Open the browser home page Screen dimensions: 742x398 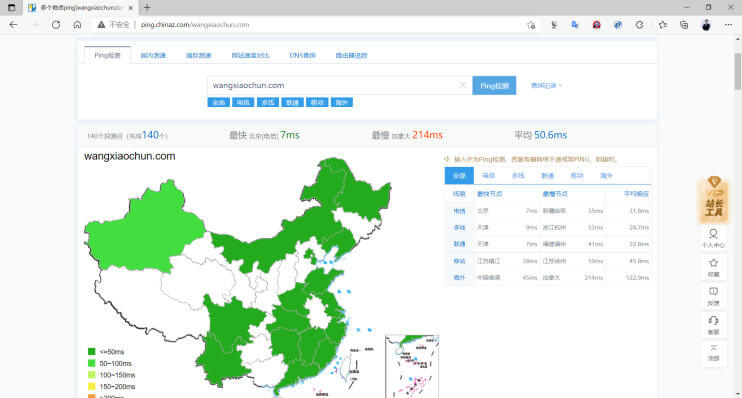pos(77,25)
